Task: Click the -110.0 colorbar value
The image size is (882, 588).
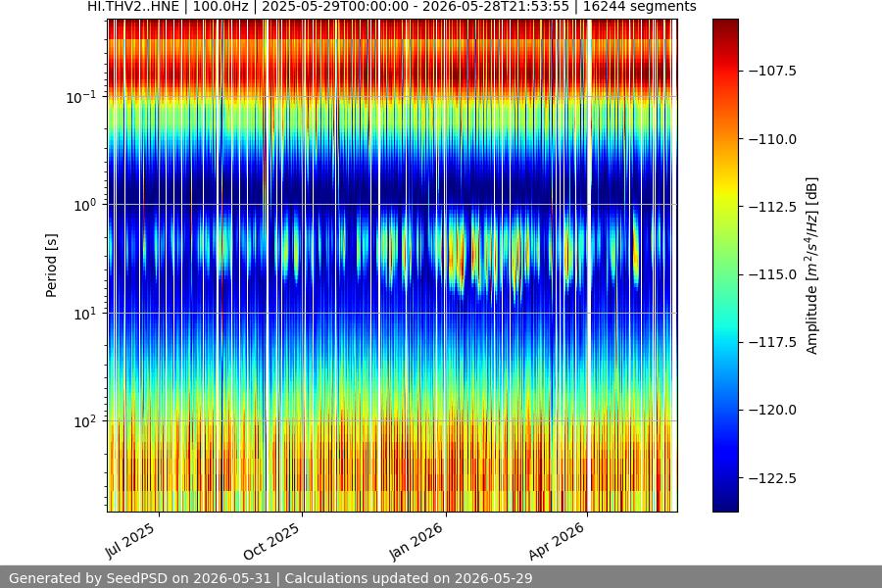Action: pos(772,139)
